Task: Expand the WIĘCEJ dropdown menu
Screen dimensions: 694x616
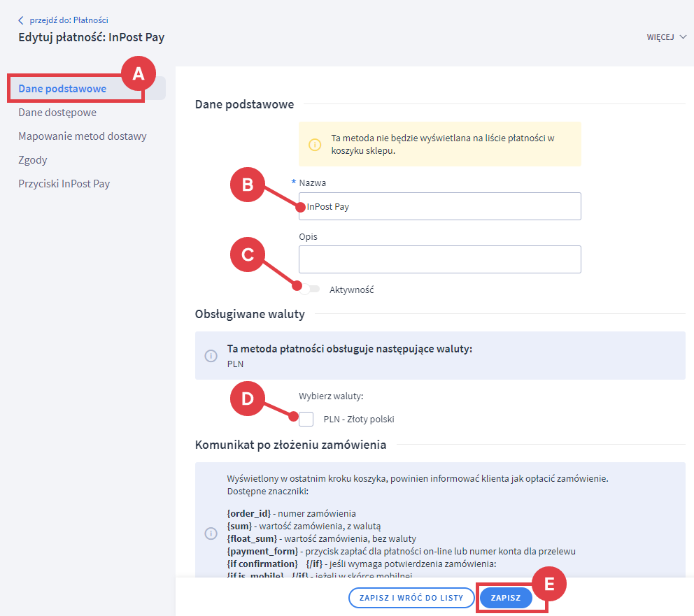Action: coord(666,37)
